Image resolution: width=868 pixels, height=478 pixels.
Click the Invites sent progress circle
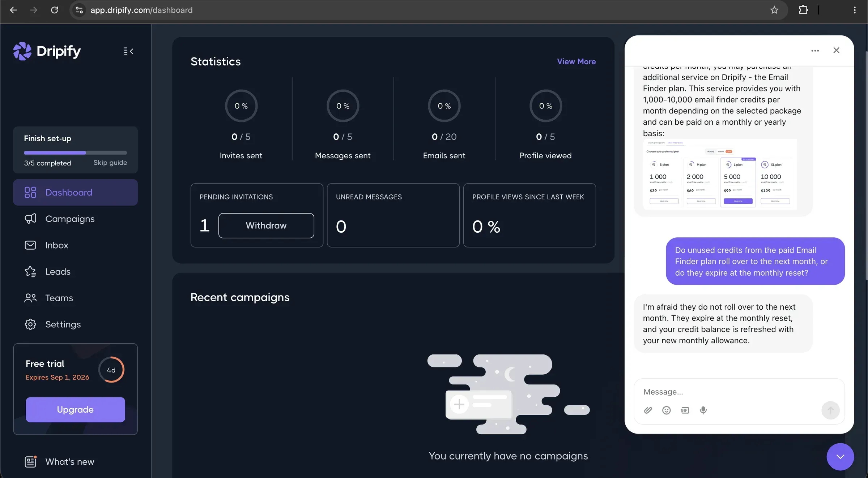[241, 106]
